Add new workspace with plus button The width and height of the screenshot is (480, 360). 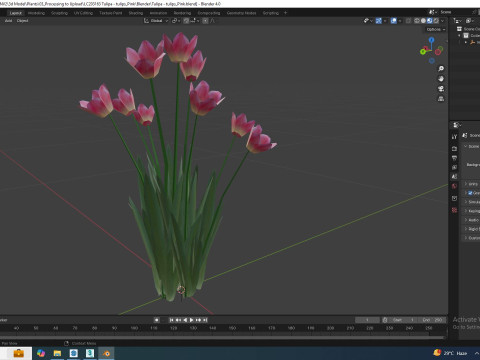[285, 13]
